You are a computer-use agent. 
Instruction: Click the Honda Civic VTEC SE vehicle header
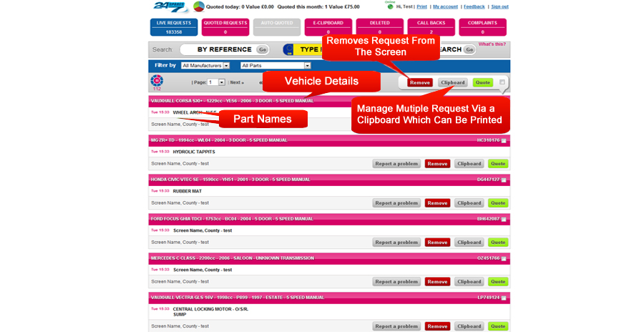(329, 180)
